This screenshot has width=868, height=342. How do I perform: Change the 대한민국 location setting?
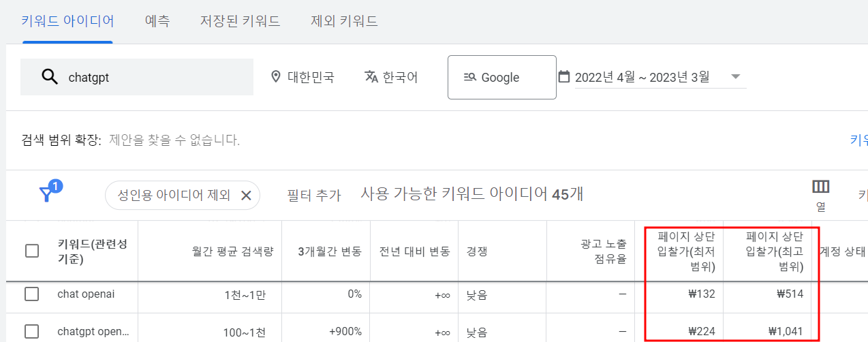(x=303, y=77)
